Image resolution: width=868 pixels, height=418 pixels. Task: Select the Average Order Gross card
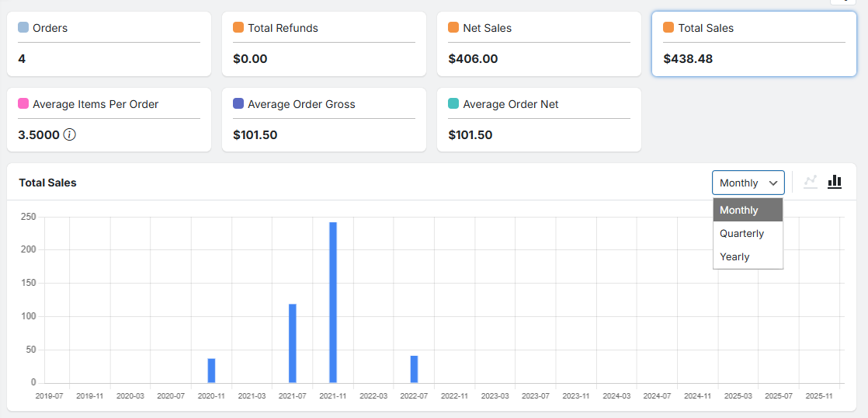pos(324,120)
